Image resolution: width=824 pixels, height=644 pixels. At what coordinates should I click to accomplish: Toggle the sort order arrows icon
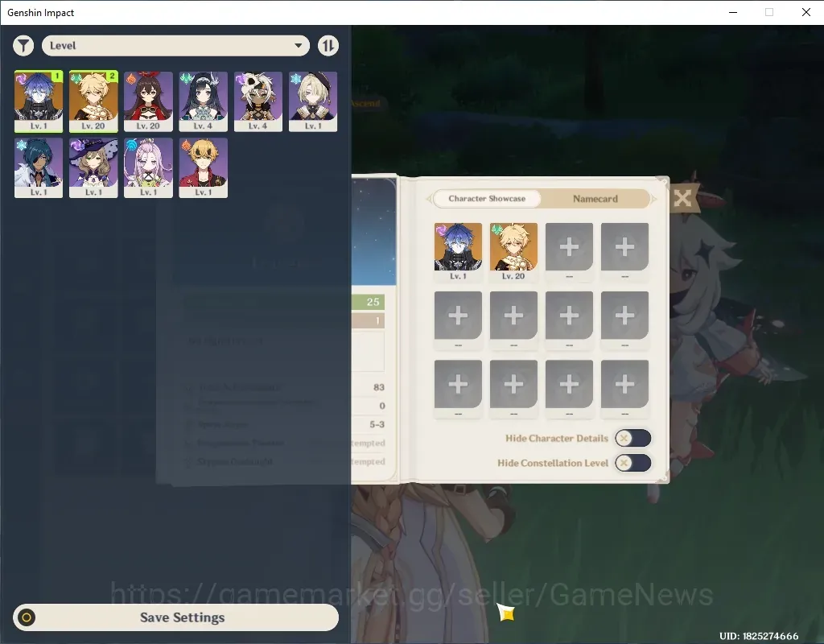(328, 46)
